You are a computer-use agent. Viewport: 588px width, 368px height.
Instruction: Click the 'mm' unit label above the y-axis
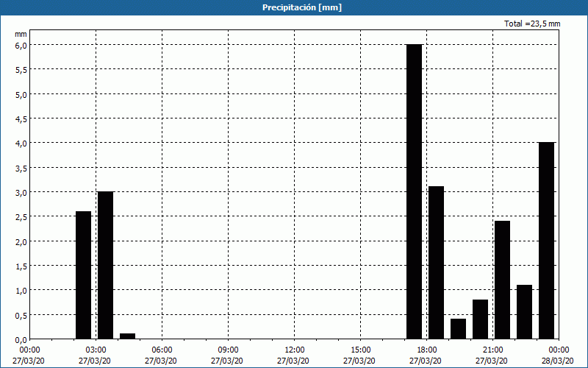(21, 34)
